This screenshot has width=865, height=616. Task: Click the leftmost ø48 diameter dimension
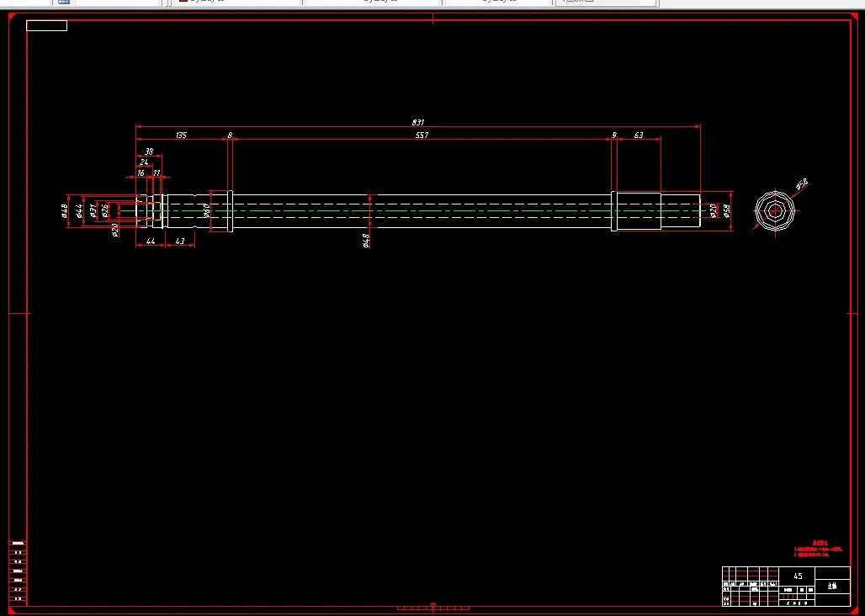point(64,210)
